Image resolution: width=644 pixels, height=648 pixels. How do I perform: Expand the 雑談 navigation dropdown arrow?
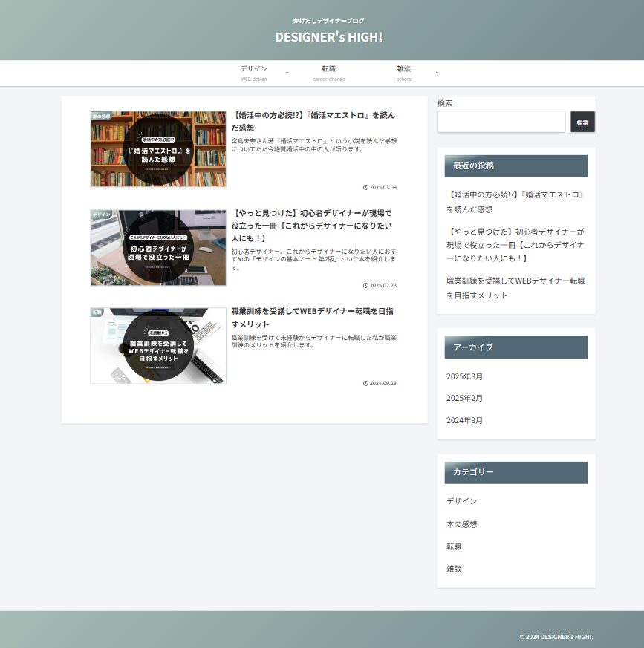click(x=437, y=72)
